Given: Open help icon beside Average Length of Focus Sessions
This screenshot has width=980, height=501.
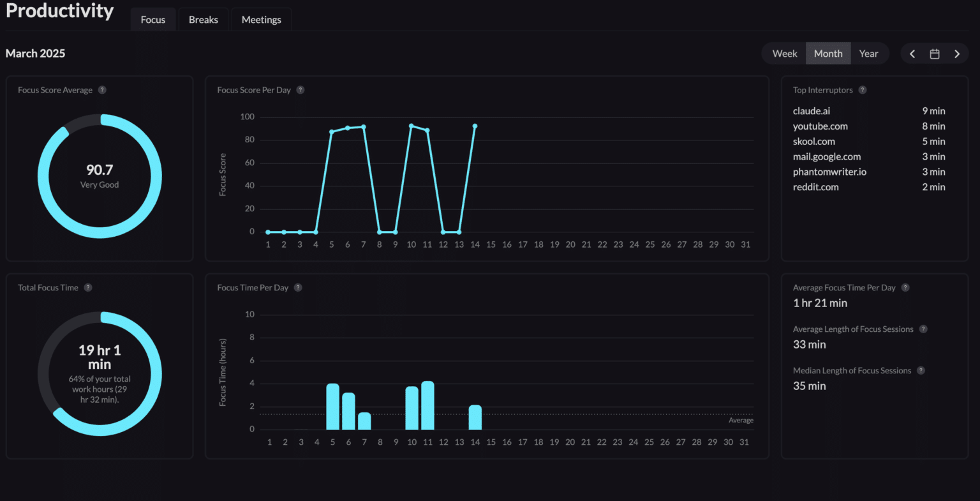Looking at the screenshot, I should (x=923, y=329).
